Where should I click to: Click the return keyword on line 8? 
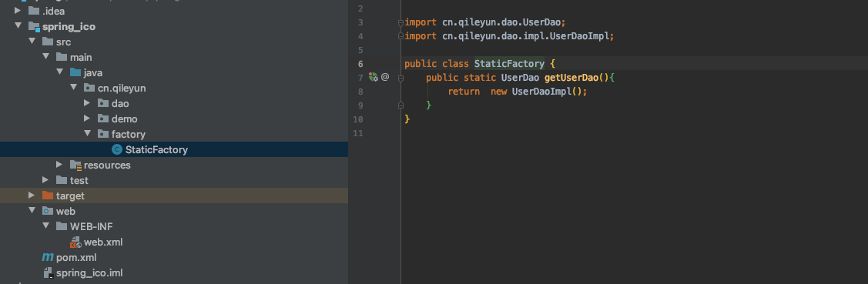(x=464, y=92)
